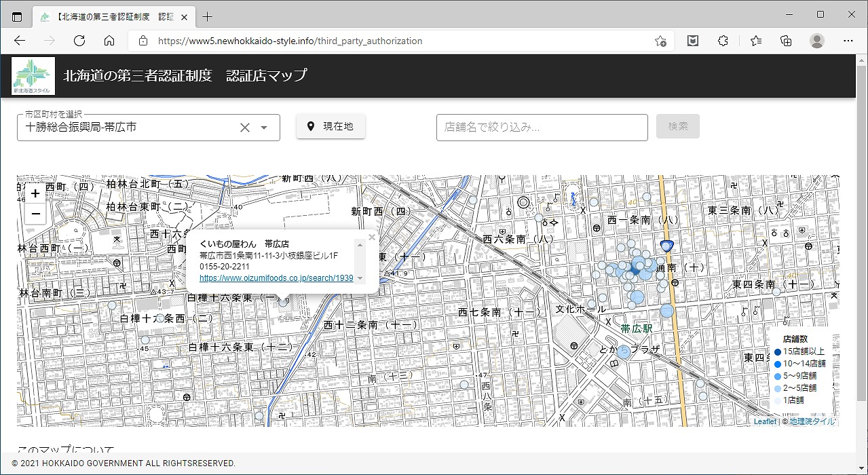The image size is (868, 475).
Task: Open browser extensions menu
Action: [723, 41]
